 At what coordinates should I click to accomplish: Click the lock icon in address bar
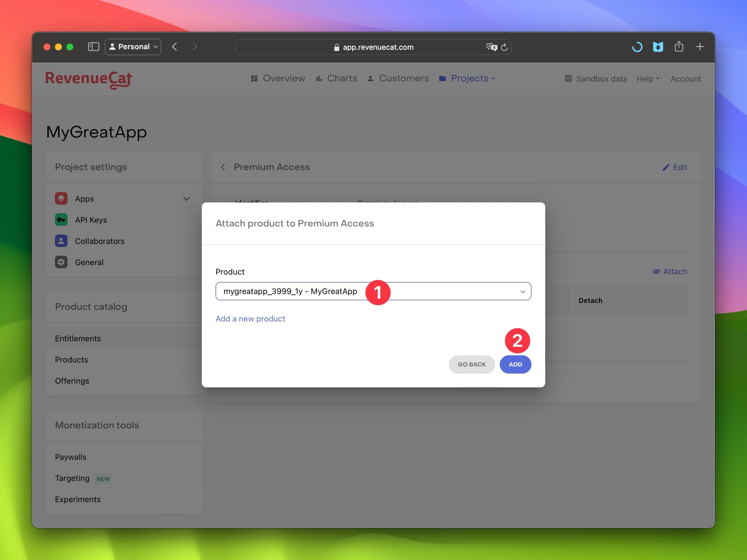pyautogui.click(x=336, y=47)
